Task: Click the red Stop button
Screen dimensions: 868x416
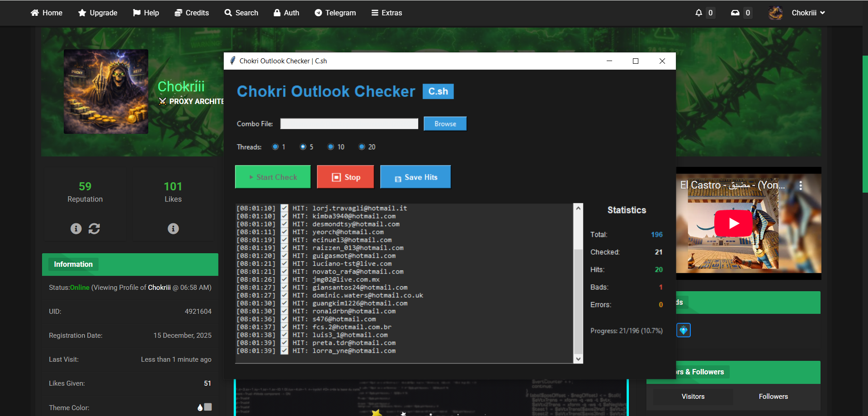Action: [346, 177]
